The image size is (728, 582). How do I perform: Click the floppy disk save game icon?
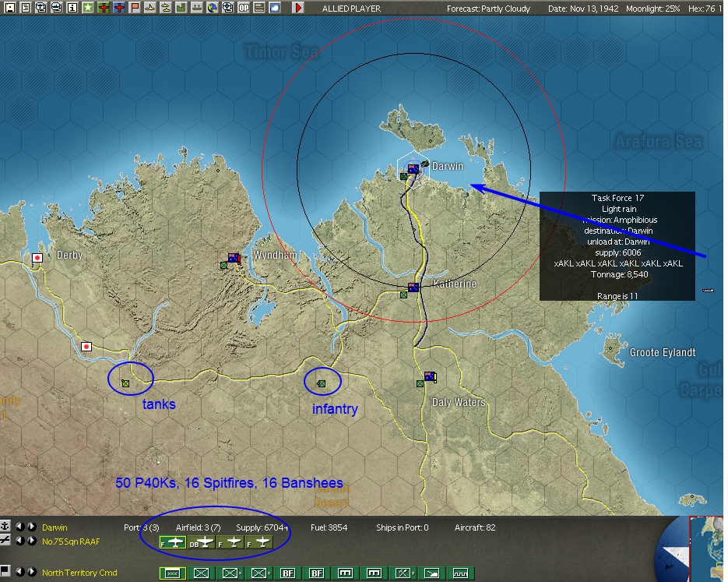(x=10, y=8)
